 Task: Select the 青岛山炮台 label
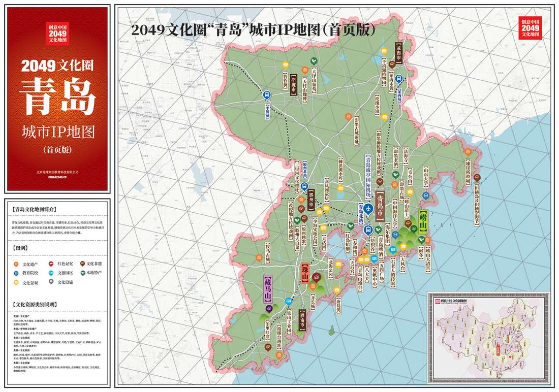pyautogui.click(x=360, y=279)
